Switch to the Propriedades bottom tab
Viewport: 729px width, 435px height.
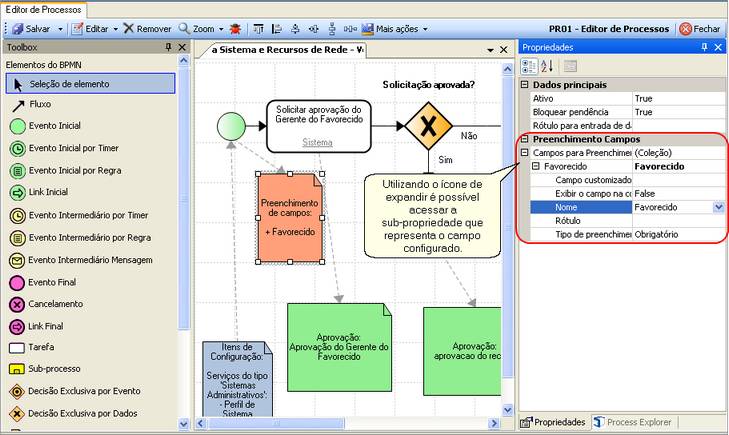click(553, 422)
